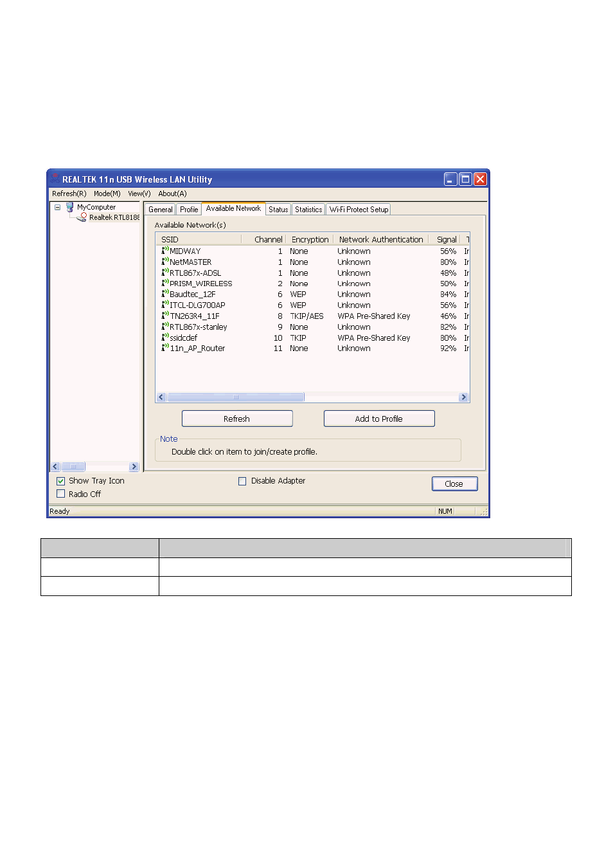Toggle the Show Tray Icon checkbox
Screen dimensions: 613x868
[x=60, y=481]
